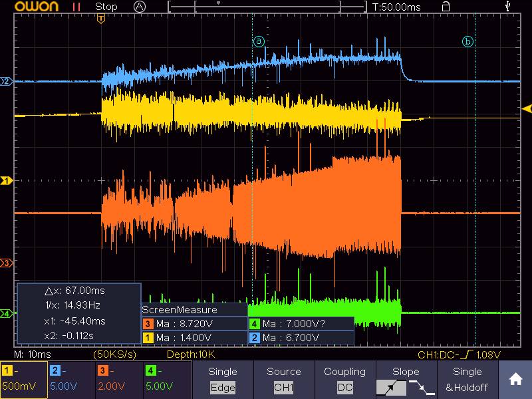The image size is (532, 399).
Task: Change trigger Coupling from DC
Action: click(x=344, y=379)
